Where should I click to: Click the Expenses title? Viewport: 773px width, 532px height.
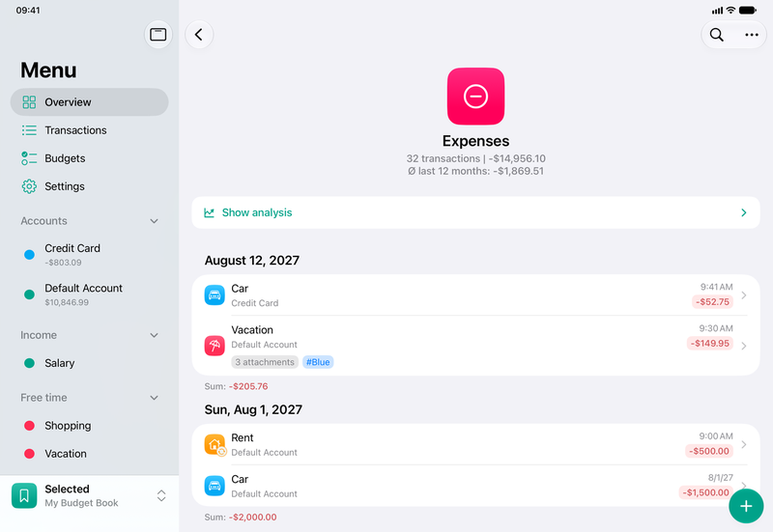click(475, 141)
